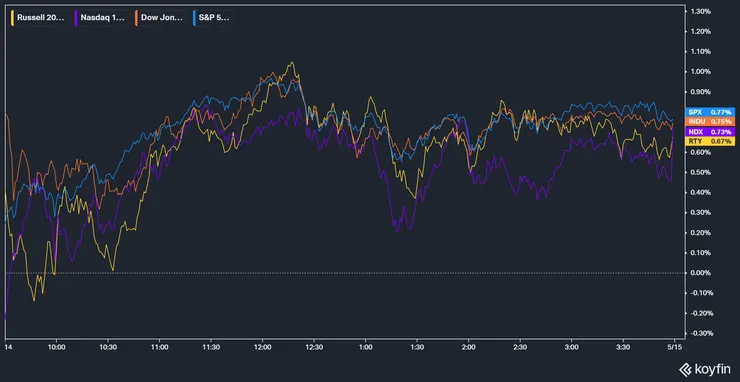Click the 12:00 time axis label
Image resolution: width=740 pixels, height=382 pixels.
262,348
